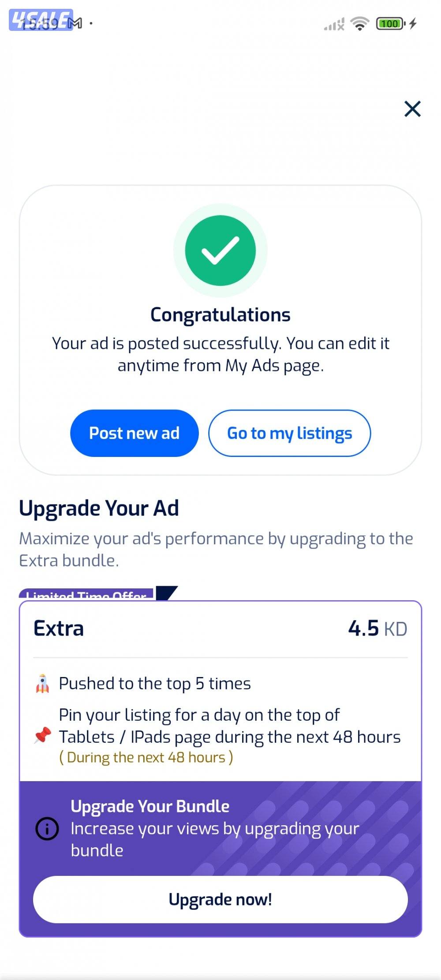441x980 pixels.
Task: Tap the 'During the next 48 hours' note
Action: pyautogui.click(x=146, y=757)
